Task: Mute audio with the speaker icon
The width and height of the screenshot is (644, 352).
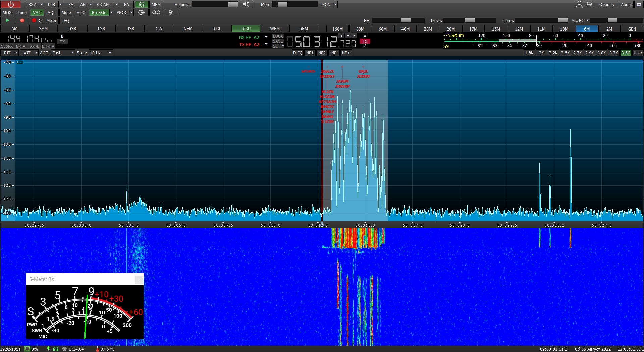Action: pyautogui.click(x=246, y=4)
